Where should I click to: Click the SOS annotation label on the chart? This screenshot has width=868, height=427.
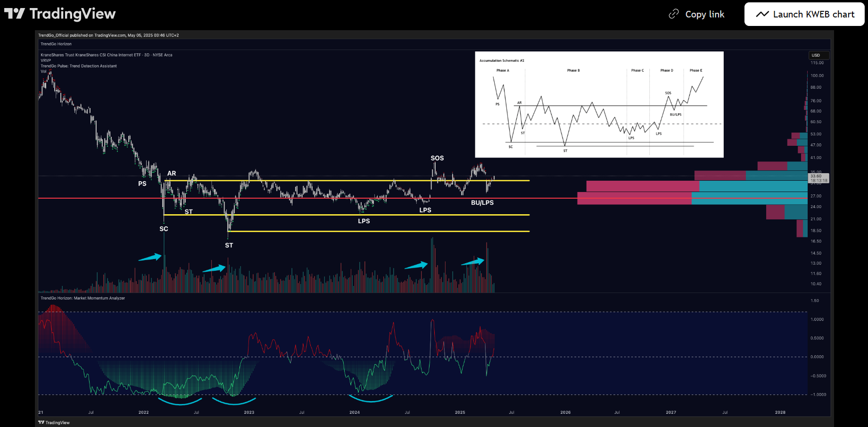[437, 158]
